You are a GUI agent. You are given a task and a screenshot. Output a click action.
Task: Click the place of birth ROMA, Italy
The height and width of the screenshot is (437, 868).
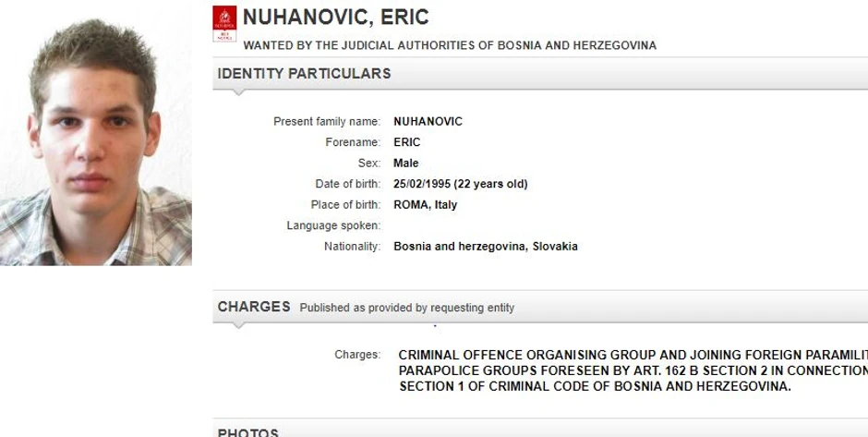[x=425, y=205]
